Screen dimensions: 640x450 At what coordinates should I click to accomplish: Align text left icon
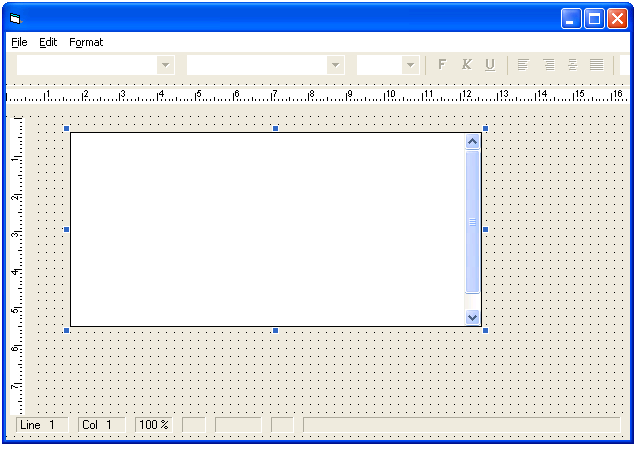[523, 65]
